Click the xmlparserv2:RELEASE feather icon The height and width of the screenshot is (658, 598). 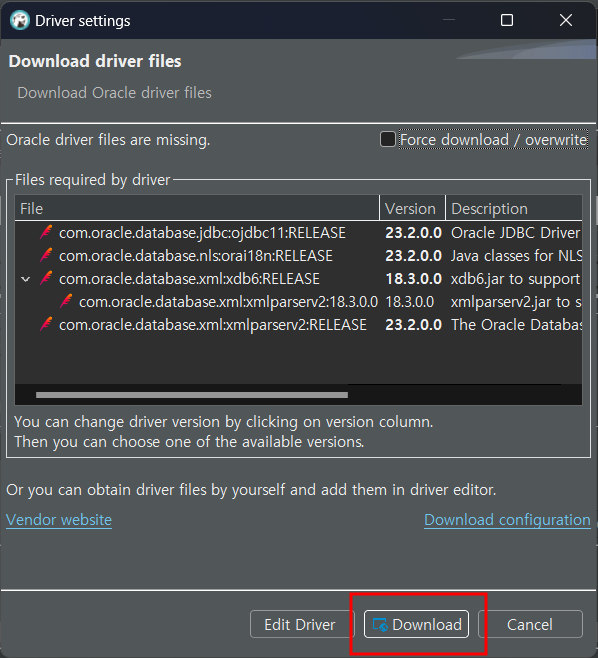coord(46,324)
